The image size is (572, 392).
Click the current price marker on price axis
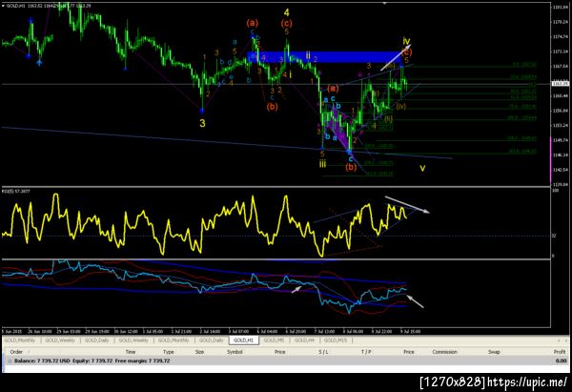[x=560, y=84]
